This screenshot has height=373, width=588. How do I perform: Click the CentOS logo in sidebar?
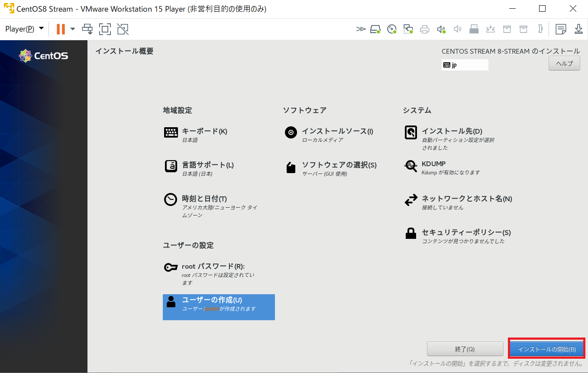[43, 56]
